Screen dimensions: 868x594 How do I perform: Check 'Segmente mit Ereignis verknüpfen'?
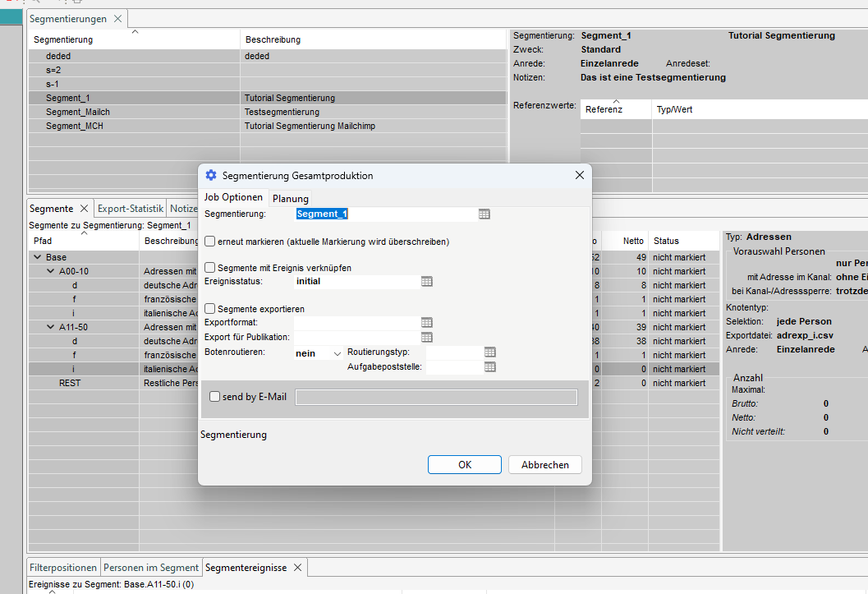210,268
